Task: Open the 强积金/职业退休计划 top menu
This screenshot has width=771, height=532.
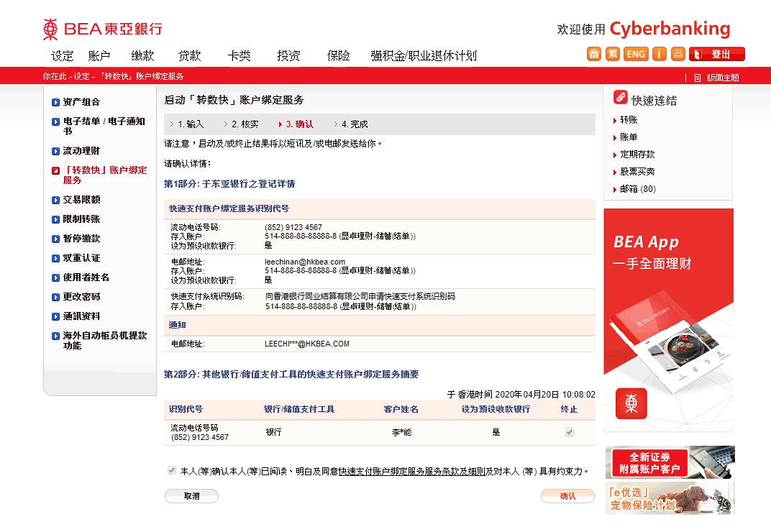Action: click(x=424, y=55)
